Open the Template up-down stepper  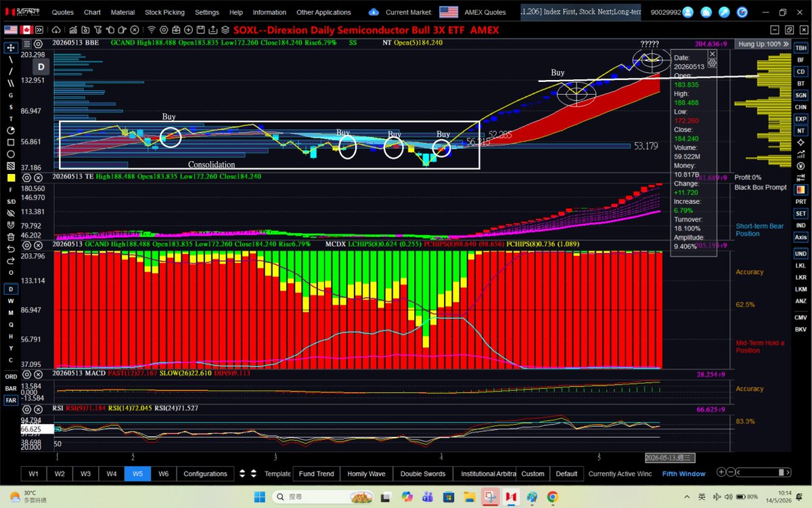(x=253, y=473)
